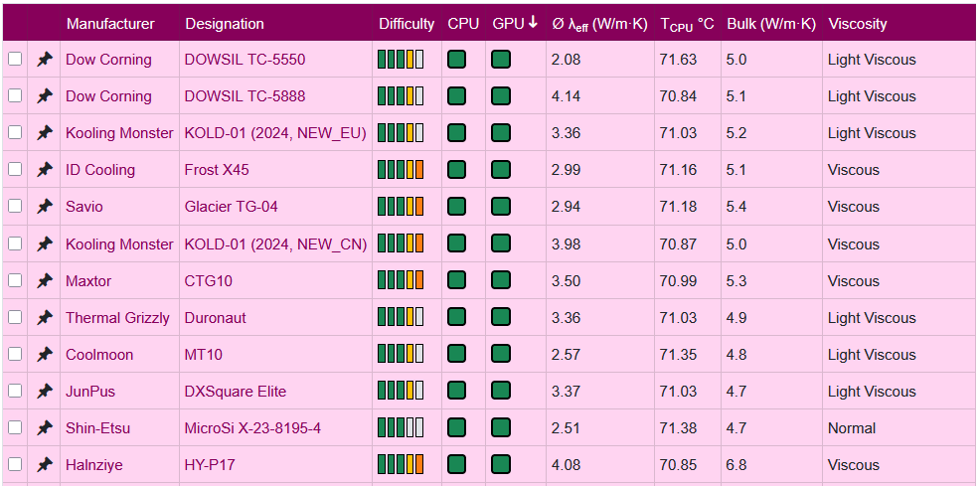Pin the DXSquare Elite row
Image resolution: width=980 pixels, height=486 pixels.
click(x=45, y=392)
